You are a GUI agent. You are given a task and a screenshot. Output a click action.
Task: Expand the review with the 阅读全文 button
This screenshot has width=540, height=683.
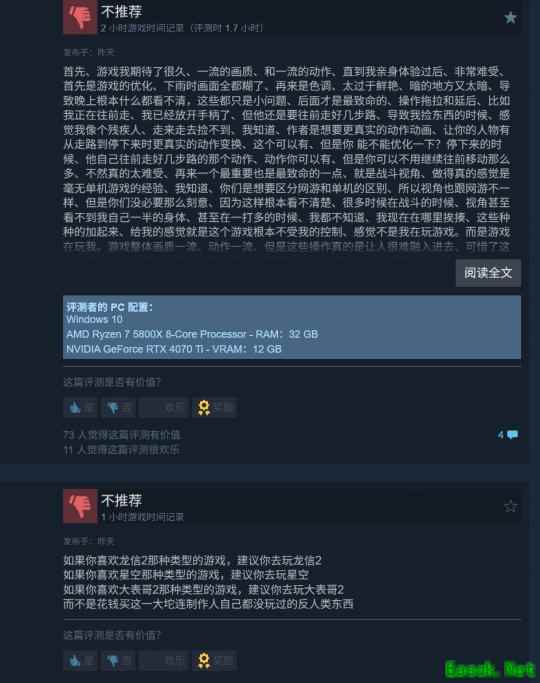tap(488, 273)
